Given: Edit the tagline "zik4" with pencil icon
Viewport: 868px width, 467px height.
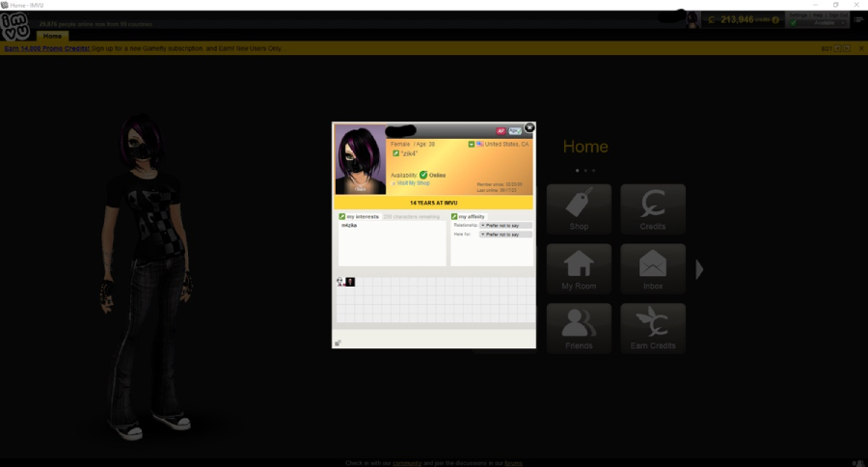Looking at the screenshot, I should click(395, 153).
